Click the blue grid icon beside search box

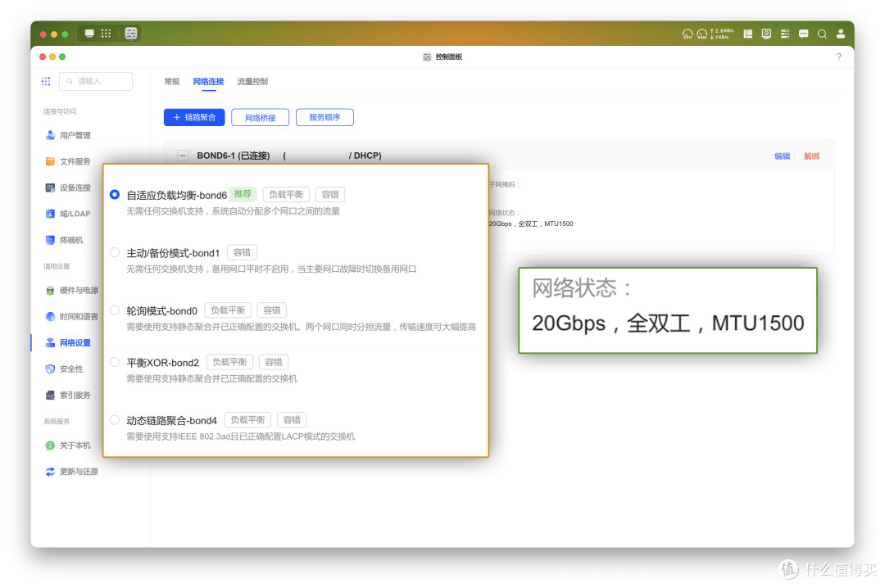pyautogui.click(x=46, y=81)
